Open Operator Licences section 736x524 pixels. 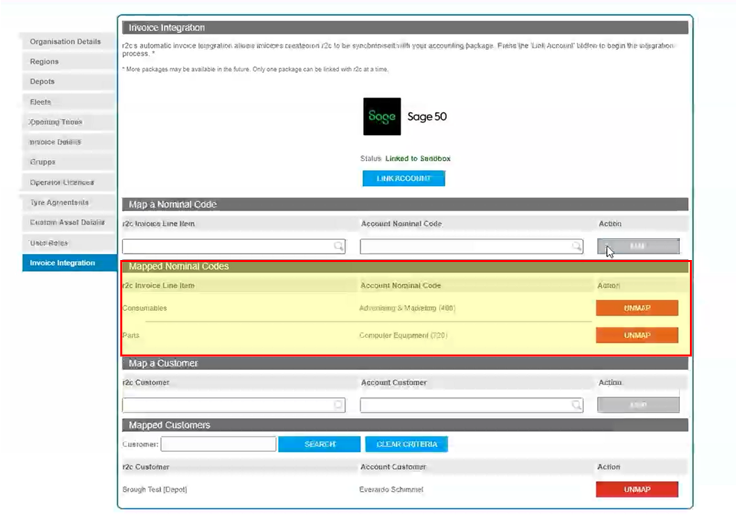69,182
